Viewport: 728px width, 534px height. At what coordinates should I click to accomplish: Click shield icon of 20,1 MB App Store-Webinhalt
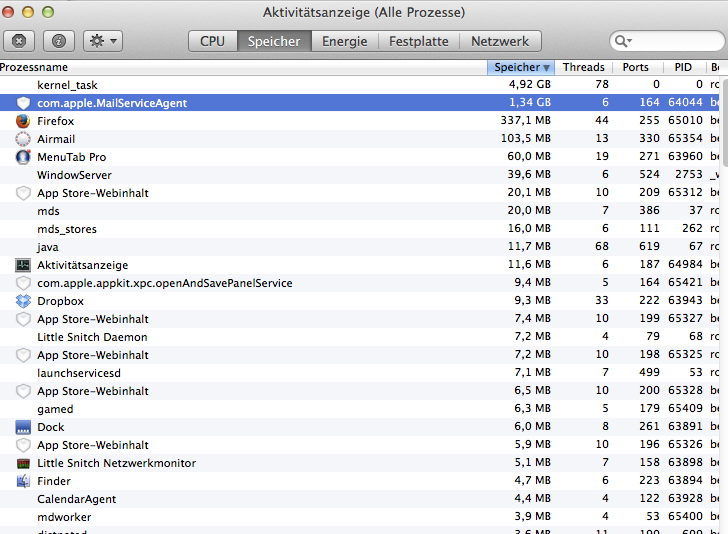point(23,193)
